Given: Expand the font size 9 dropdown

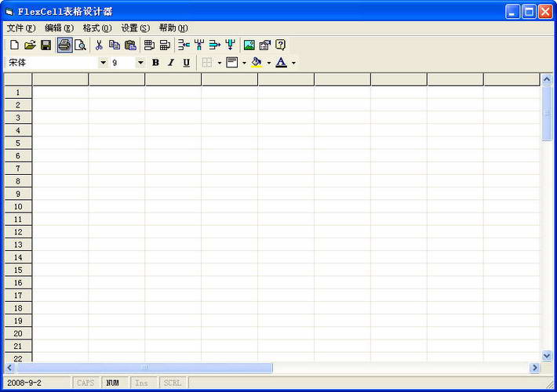Looking at the screenshot, I should pyautogui.click(x=140, y=63).
